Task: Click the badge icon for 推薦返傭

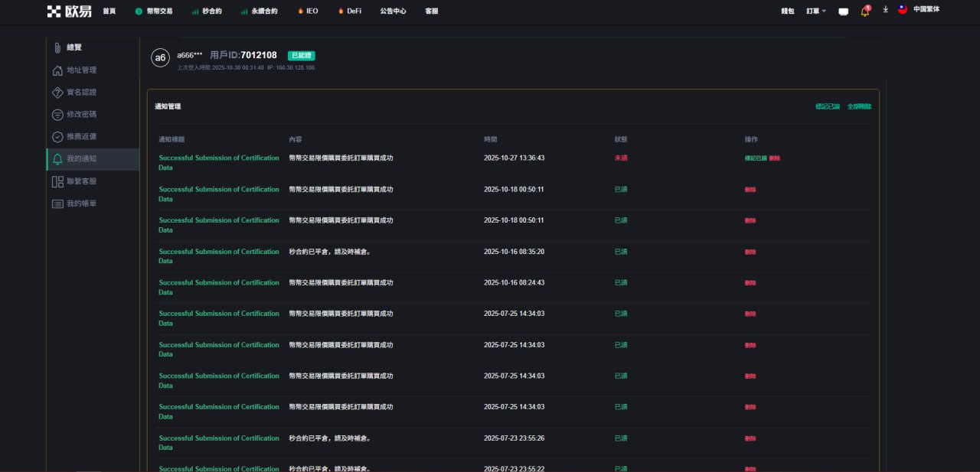Action: (57, 137)
